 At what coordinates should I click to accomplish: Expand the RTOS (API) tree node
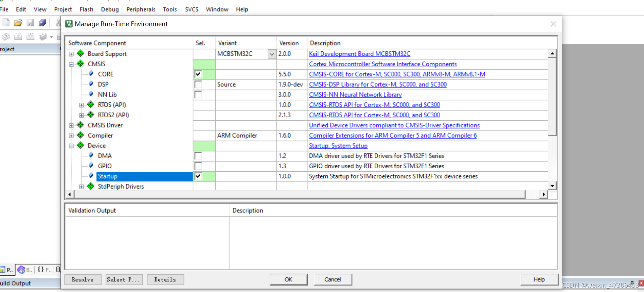[81, 105]
